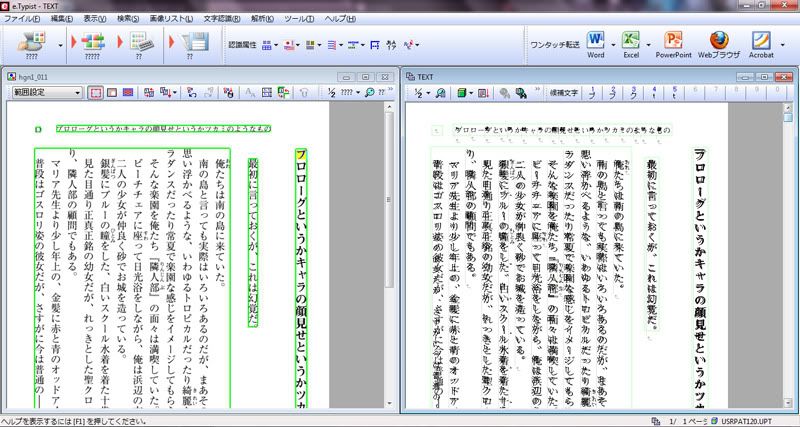The width and height of the screenshot is (800, 427).
Task: Open the 1/2 zoom dropdown in TEXT window
Action: tap(429, 93)
